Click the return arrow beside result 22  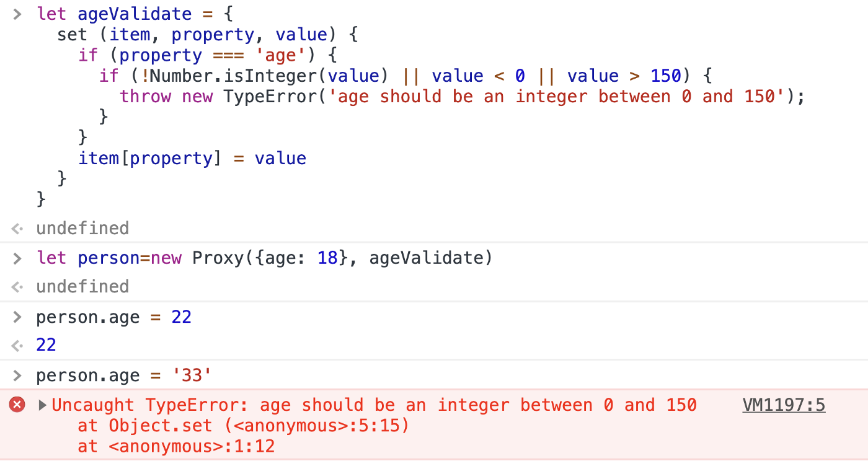pyautogui.click(x=17, y=345)
